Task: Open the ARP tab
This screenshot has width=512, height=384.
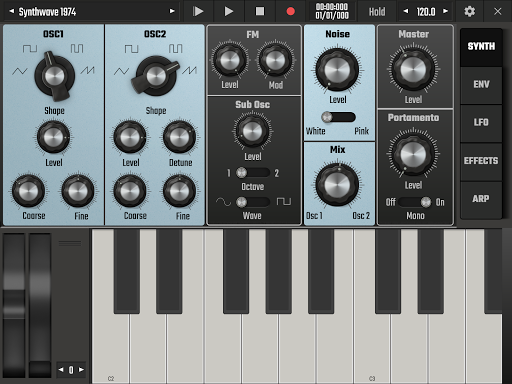Action: pyautogui.click(x=481, y=199)
